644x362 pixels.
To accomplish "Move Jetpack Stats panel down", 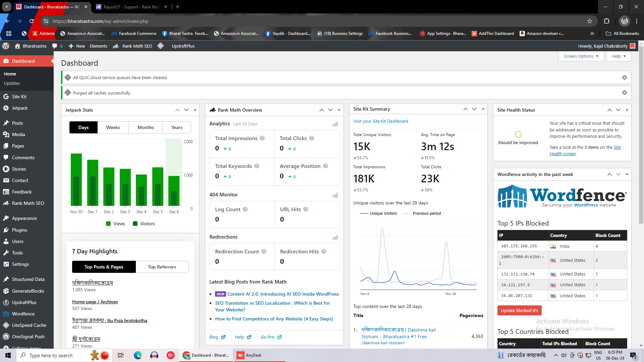I will click(x=186, y=110).
